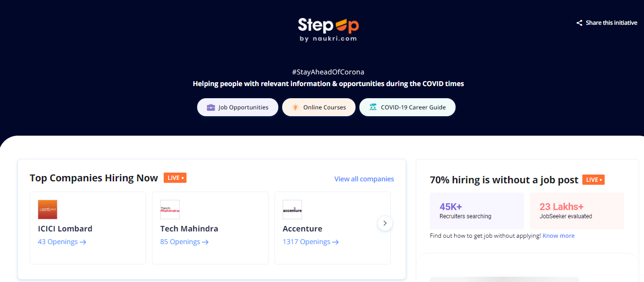This screenshot has height=282, width=644.
Task: Click the Tech Mahindra company logo
Action: 170,210
